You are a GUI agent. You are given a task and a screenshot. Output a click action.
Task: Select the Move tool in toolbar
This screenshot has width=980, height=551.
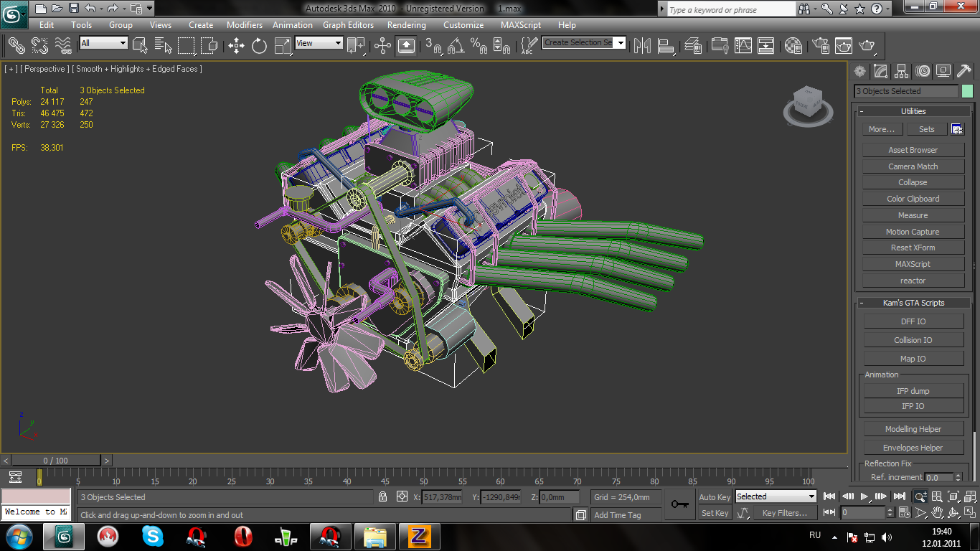pyautogui.click(x=236, y=46)
